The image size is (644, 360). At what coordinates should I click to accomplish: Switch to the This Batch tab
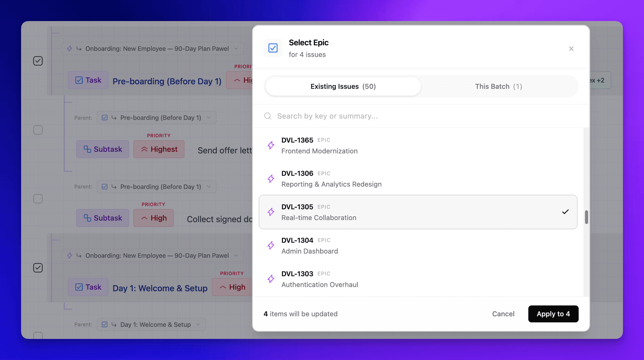click(x=498, y=86)
